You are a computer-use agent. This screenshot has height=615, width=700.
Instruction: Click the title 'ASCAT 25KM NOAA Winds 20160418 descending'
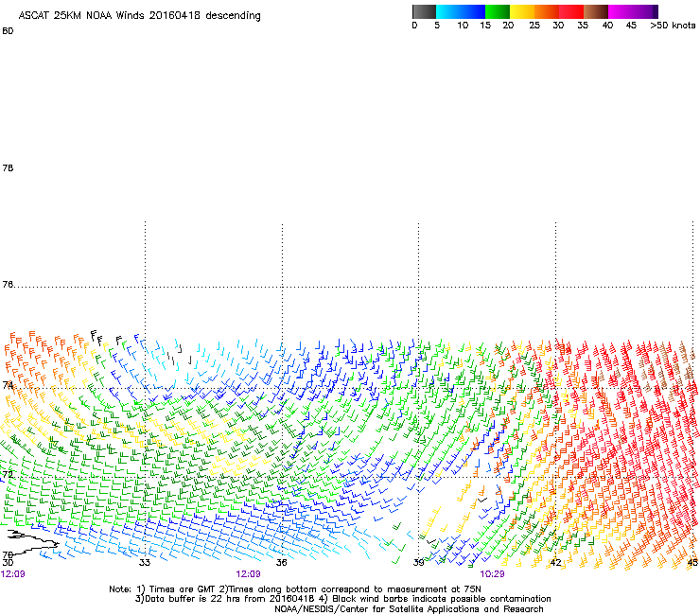139,16
